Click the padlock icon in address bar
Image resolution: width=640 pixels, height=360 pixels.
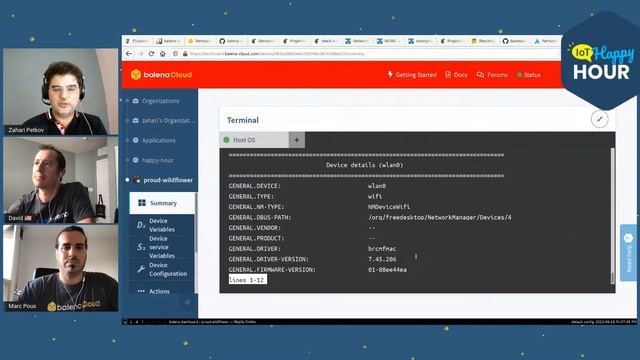point(185,53)
